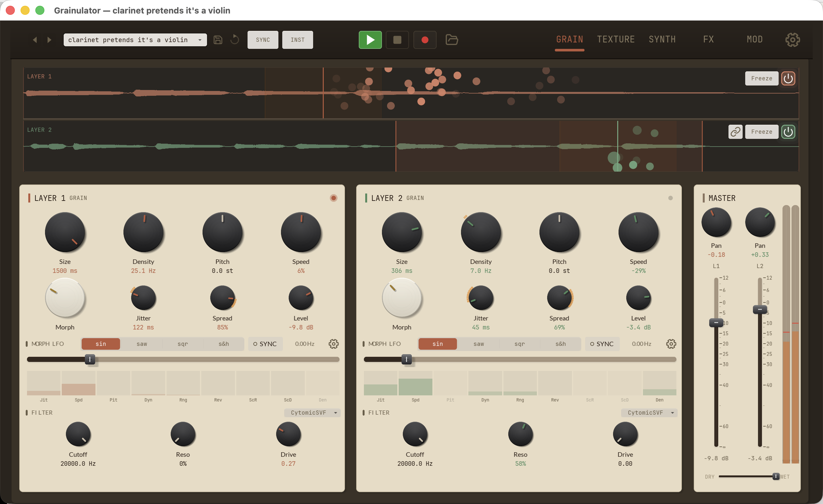Select saw waveform for Layer 1 LFO
Screen dimensions: 823x504
tap(142, 344)
